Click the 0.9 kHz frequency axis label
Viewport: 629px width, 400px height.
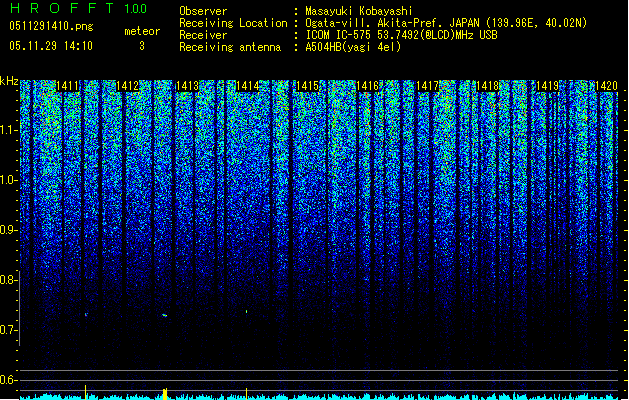[9, 230]
